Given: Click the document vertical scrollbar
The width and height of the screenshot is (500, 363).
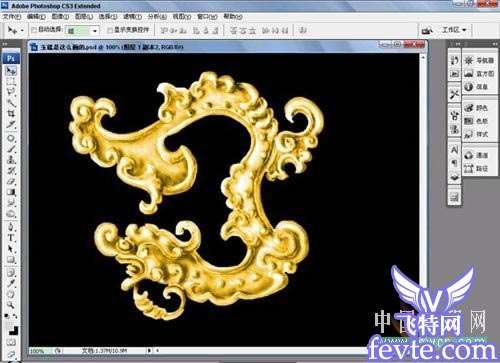Looking at the screenshot, I should pyautogui.click(x=423, y=200).
